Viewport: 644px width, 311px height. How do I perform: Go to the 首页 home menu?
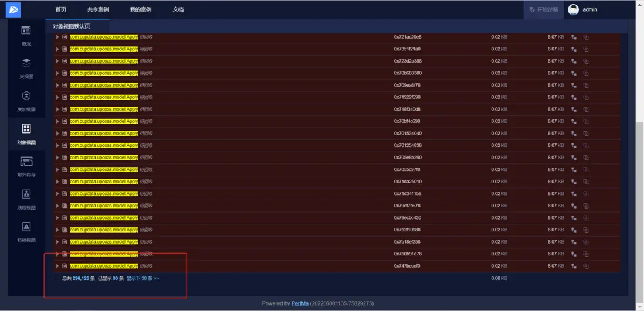click(x=61, y=9)
